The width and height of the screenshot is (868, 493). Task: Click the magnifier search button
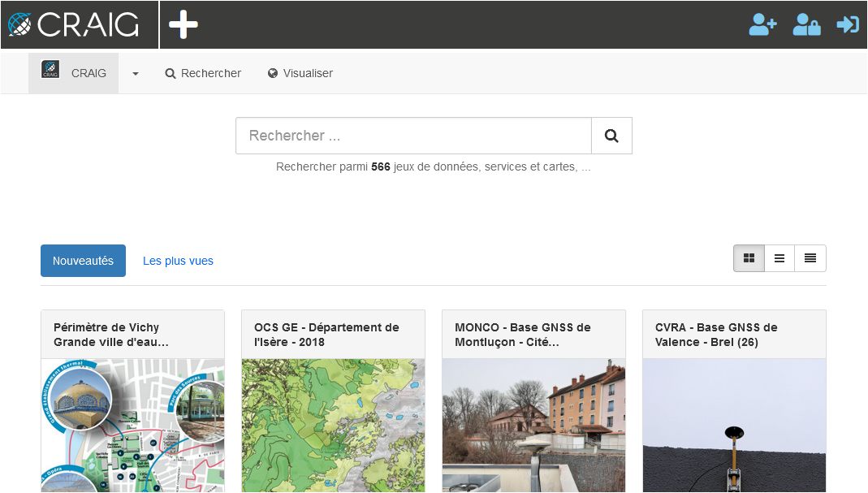611,136
